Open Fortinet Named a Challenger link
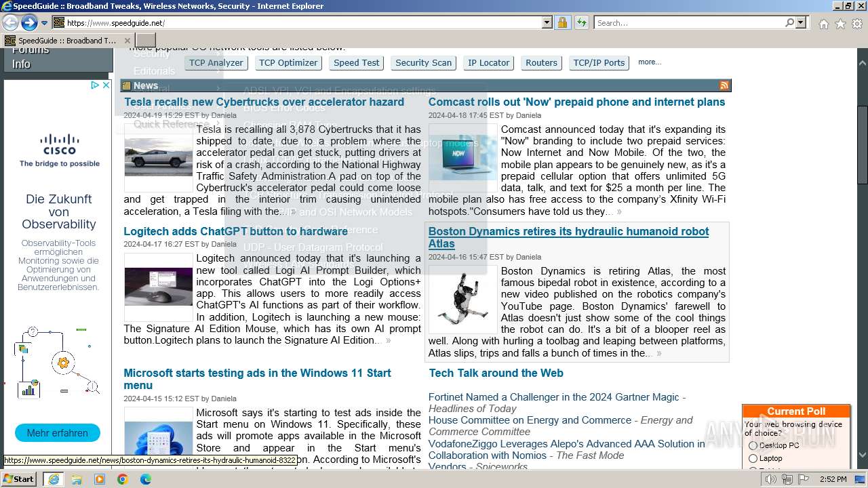 [x=554, y=397]
